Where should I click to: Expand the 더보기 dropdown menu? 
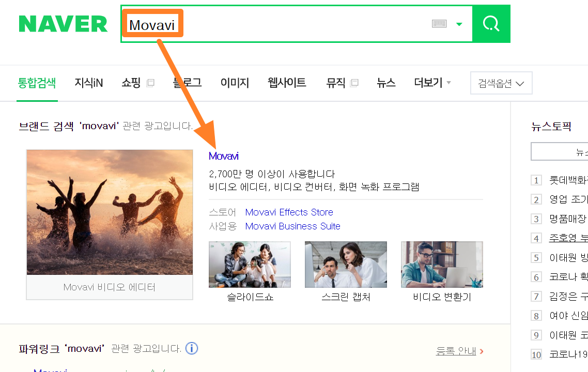(x=432, y=83)
